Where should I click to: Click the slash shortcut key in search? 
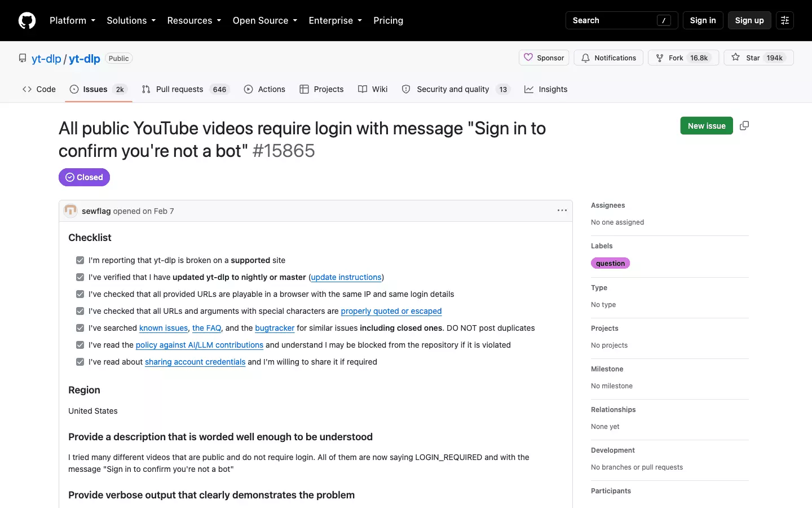point(664,20)
